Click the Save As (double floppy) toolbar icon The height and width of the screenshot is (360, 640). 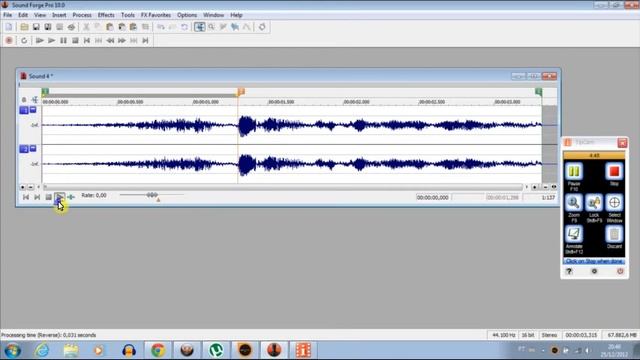(48, 27)
